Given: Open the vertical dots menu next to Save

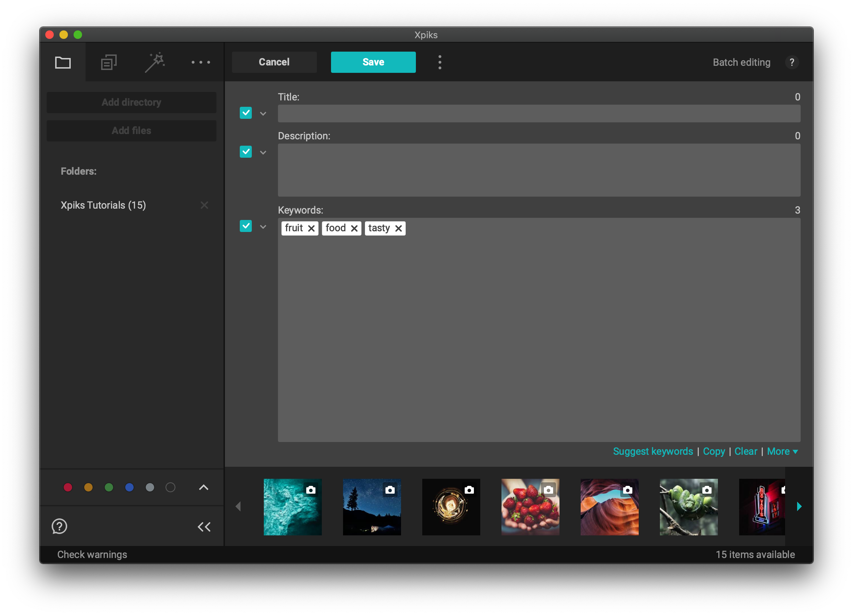Looking at the screenshot, I should pos(440,62).
